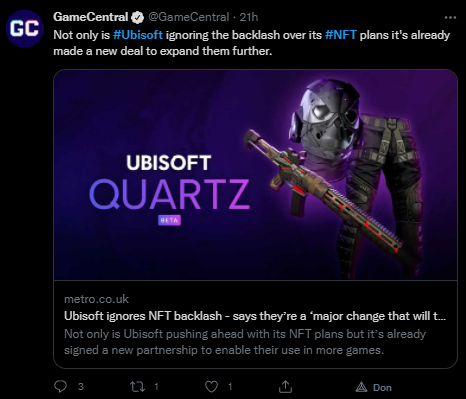Open the three-dot more options menu

(x=450, y=17)
